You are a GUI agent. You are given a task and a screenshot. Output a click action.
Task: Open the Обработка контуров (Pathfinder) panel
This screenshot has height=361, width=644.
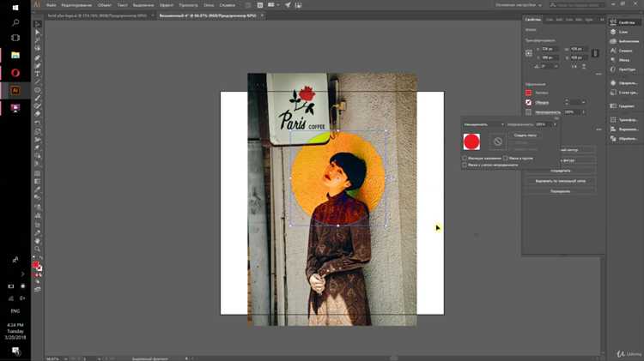(624, 139)
